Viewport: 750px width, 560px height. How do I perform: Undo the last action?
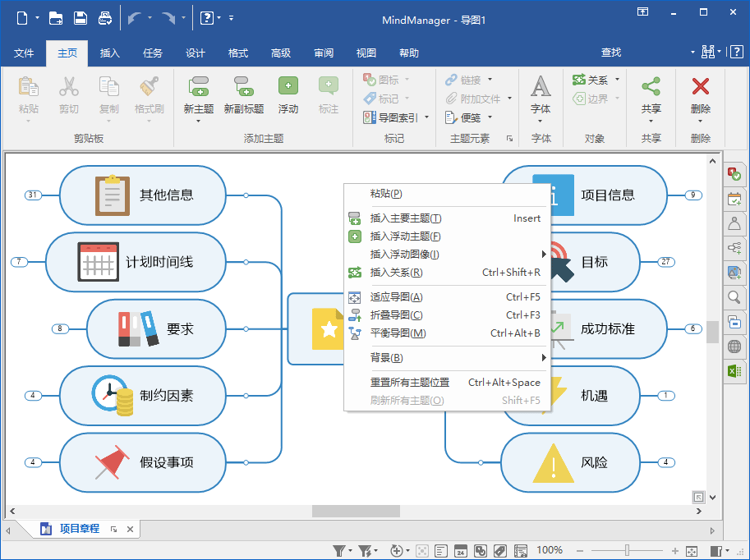135,18
